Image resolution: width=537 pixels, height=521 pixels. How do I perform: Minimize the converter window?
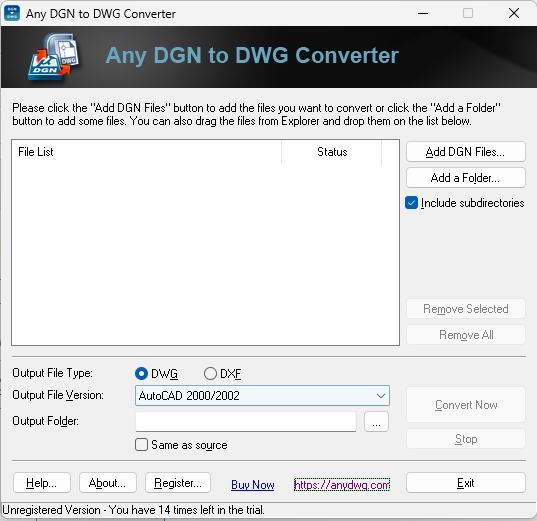click(423, 13)
